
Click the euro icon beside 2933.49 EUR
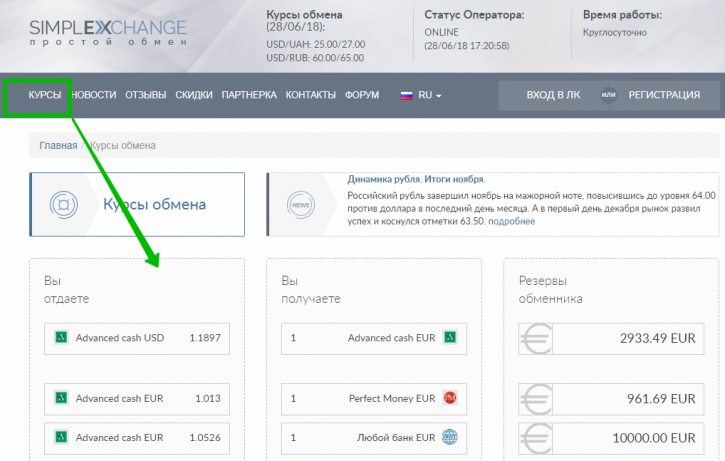[536, 338]
